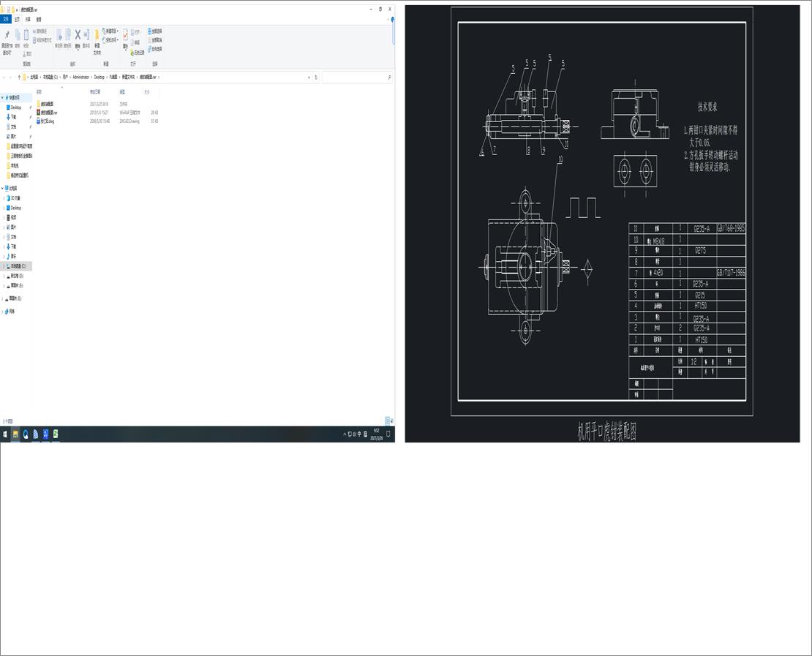Switch to the View ribbon tab

[x=39, y=19]
